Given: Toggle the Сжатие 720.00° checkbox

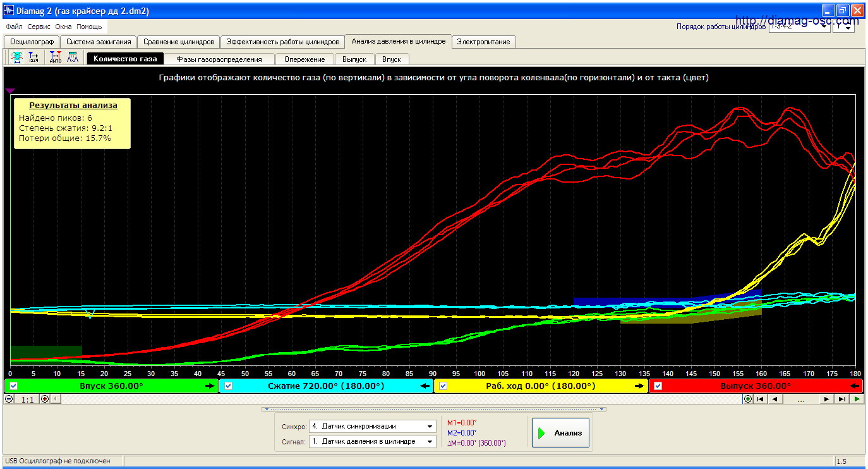Looking at the screenshot, I should [x=229, y=386].
